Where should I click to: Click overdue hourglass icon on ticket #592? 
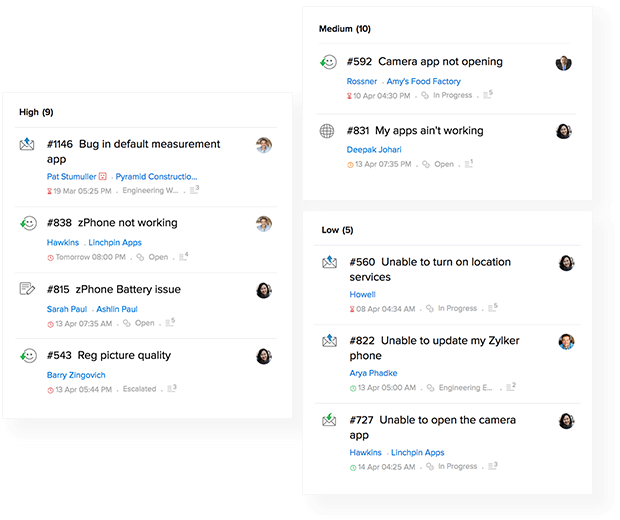coord(350,96)
